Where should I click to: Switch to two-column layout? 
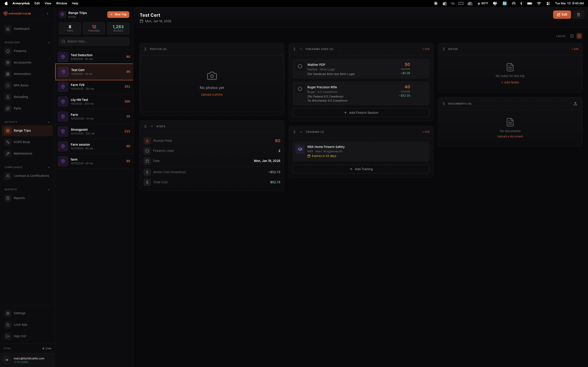click(x=572, y=36)
